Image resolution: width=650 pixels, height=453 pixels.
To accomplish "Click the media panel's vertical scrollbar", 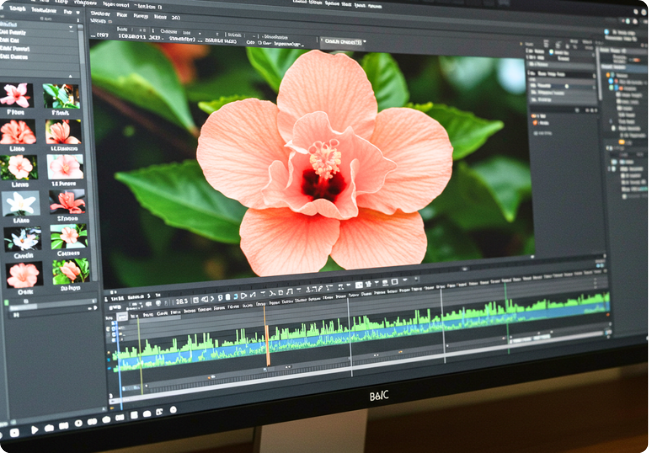I will pyautogui.click(x=82, y=44).
